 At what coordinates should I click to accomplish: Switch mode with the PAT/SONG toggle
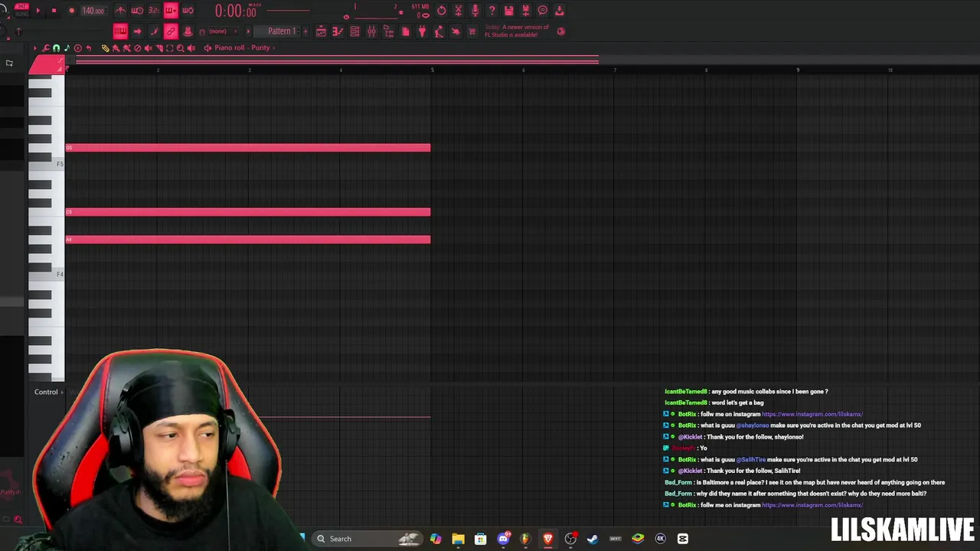pos(22,11)
